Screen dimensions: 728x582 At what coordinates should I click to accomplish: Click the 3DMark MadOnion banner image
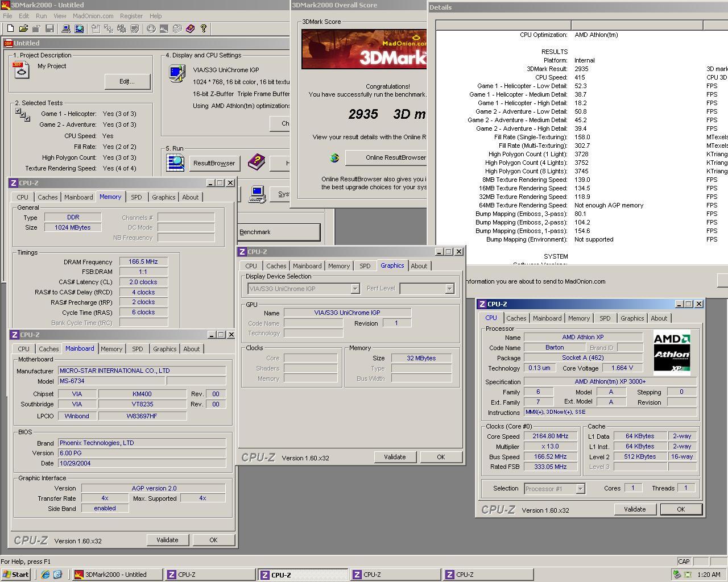(x=364, y=49)
